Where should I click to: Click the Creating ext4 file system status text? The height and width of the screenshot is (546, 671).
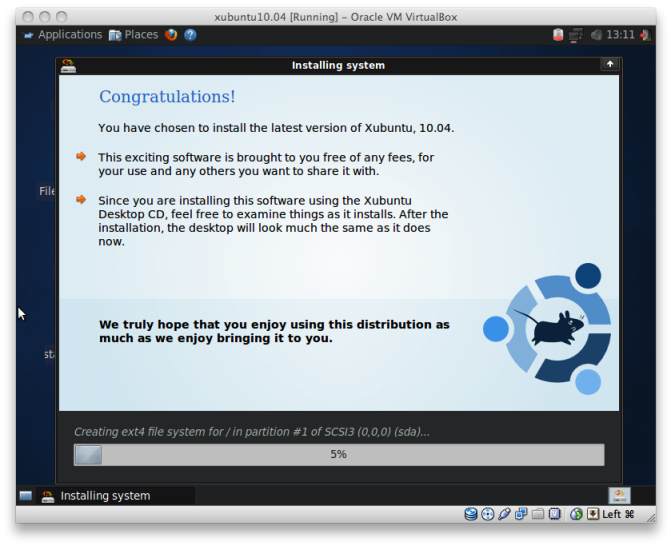click(252, 432)
